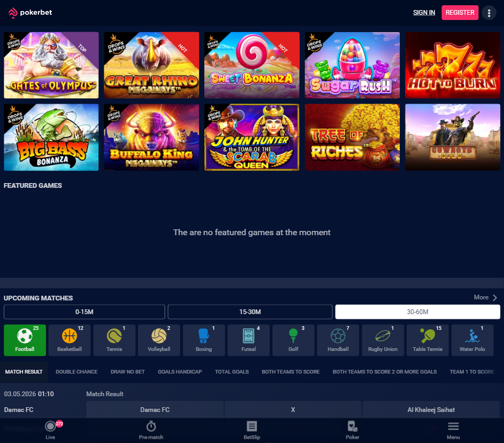
Task: Select the Rugby Union sport icon
Action: [383, 340]
